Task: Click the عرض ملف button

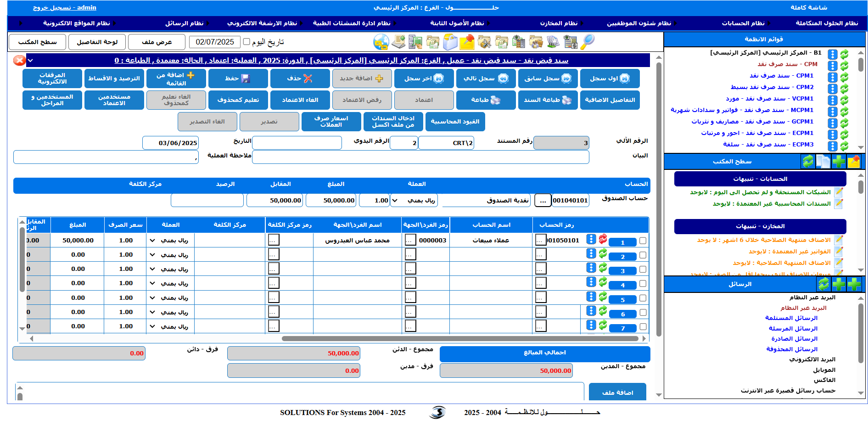Action: pos(157,42)
